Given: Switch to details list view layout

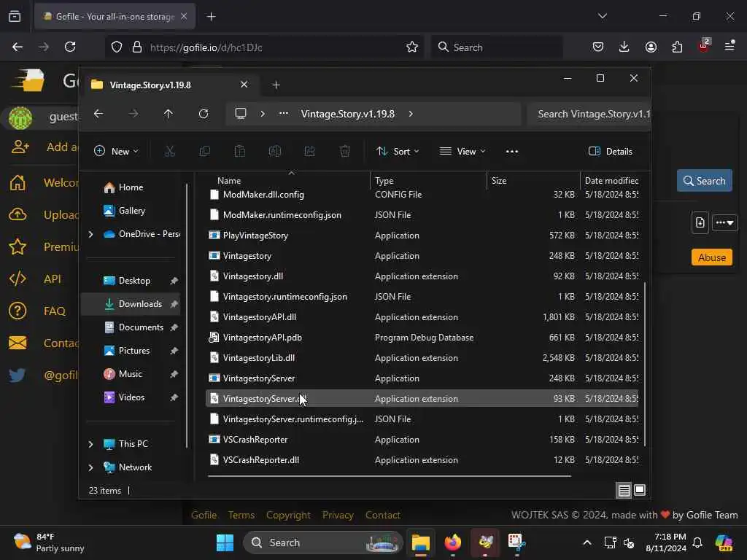Looking at the screenshot, I should (624, 490).
